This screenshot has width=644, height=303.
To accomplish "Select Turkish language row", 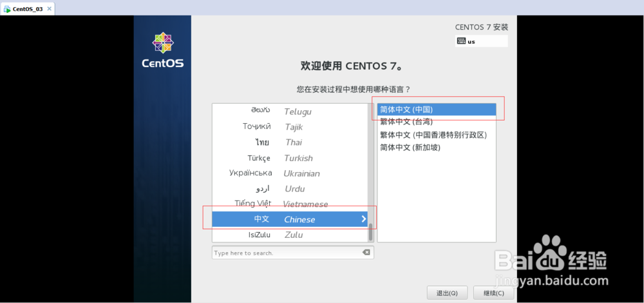I will (x=290, y=158).
